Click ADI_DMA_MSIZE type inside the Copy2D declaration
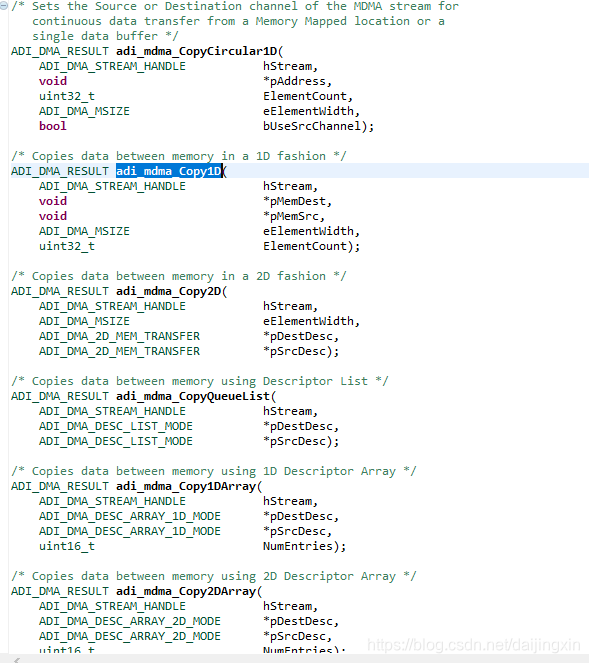589x663 pixels. point(84,321)
